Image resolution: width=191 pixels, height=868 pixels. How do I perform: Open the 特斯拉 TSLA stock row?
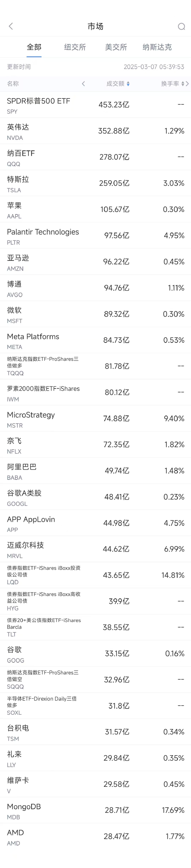[x=95, y=183]
